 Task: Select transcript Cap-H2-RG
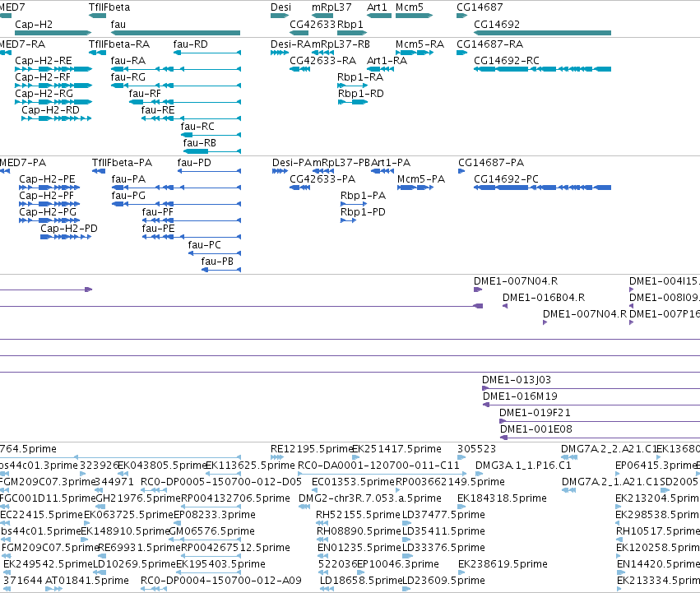53,102
